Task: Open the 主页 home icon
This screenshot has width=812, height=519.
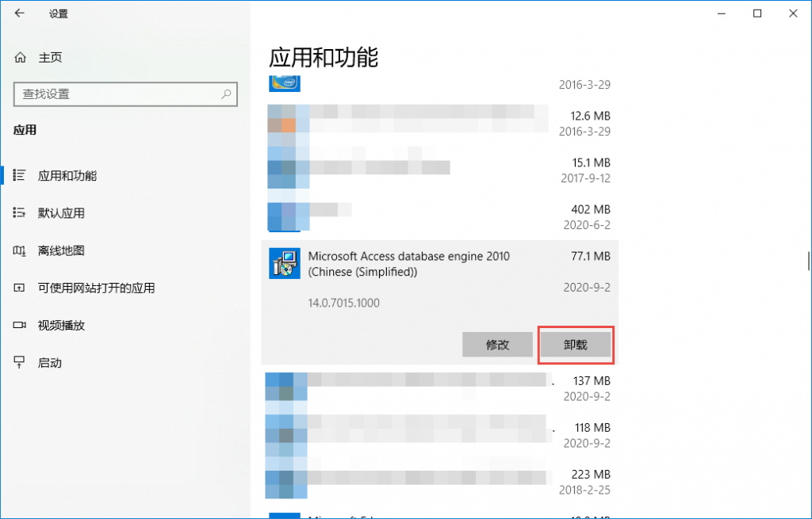Action: pyautogui.click(x=20, y=57)
